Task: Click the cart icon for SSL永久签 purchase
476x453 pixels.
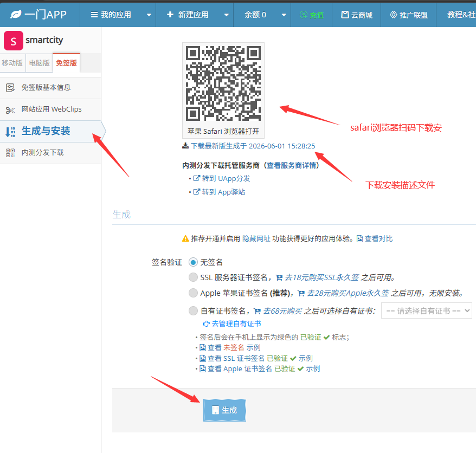Action: click(279, 277)
